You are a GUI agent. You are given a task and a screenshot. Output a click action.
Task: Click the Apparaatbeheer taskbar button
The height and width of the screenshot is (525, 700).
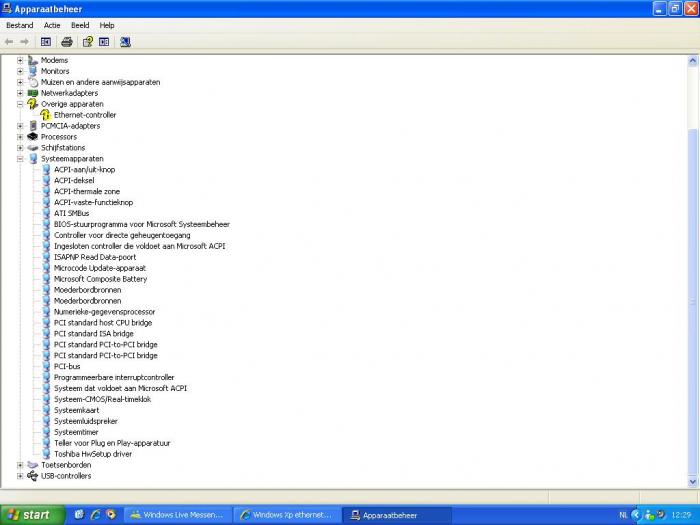pyautogui.click(x=397, y=515)
